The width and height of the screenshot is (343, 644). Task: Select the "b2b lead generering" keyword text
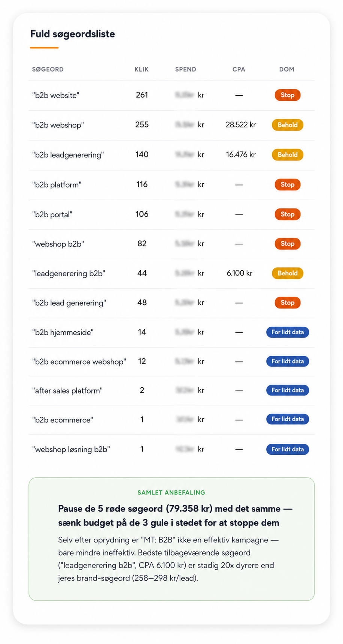point(69,303)
